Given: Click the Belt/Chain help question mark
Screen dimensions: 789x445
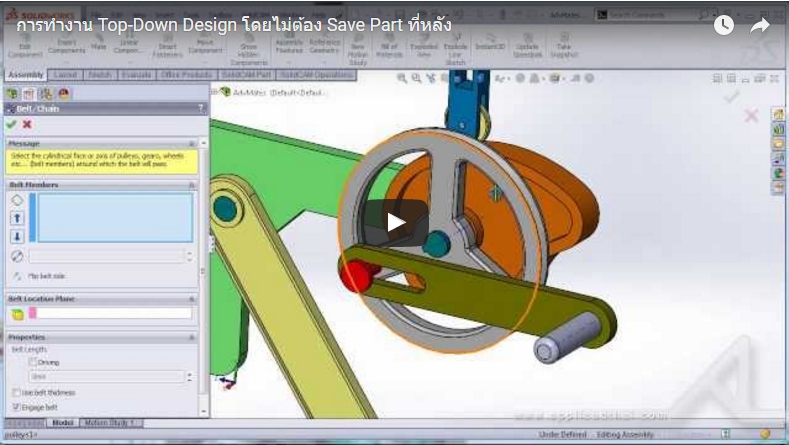Looking at the screenshot, I should [x=200, y=108].
